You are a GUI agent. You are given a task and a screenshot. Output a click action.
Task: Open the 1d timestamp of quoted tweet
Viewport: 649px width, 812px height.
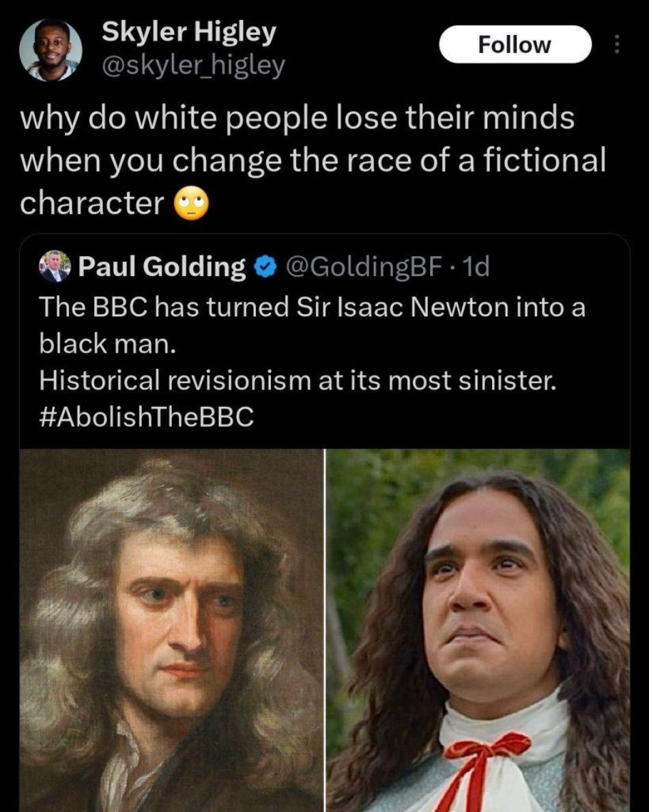pos(475,267)
